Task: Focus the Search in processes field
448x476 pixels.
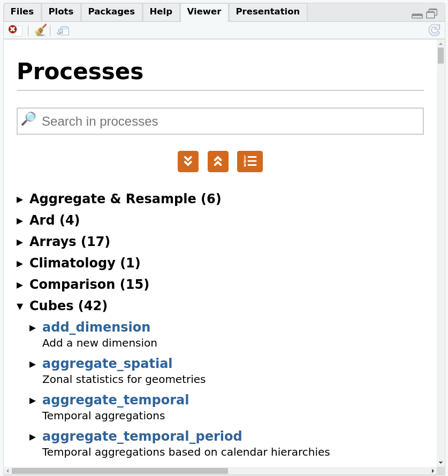Action: pyautogui.click(x=230, y=121)
